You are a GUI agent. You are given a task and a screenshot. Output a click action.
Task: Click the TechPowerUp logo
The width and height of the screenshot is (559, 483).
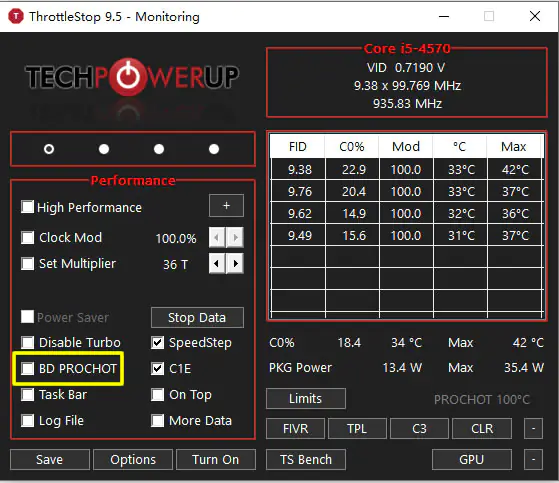pos(132,77)
